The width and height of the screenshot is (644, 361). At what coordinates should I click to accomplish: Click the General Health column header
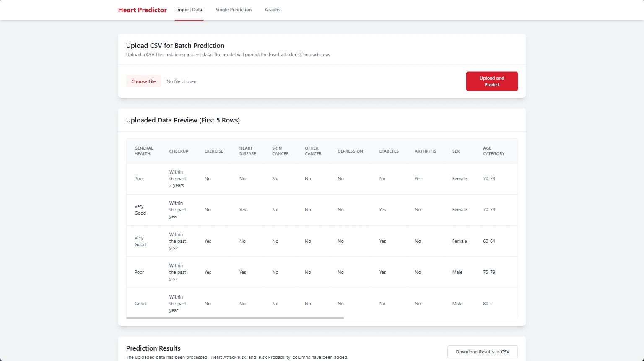(144, 151)
